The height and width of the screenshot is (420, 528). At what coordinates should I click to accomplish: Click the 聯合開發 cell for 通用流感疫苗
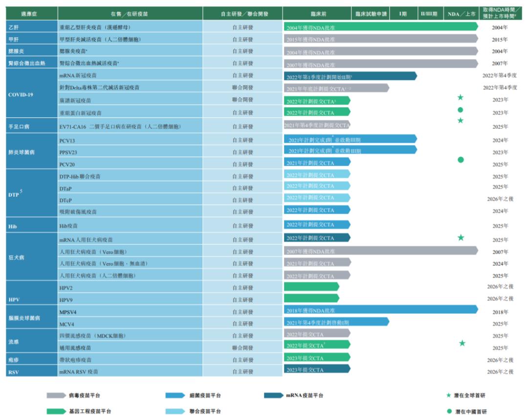click(x=242, y=348)
